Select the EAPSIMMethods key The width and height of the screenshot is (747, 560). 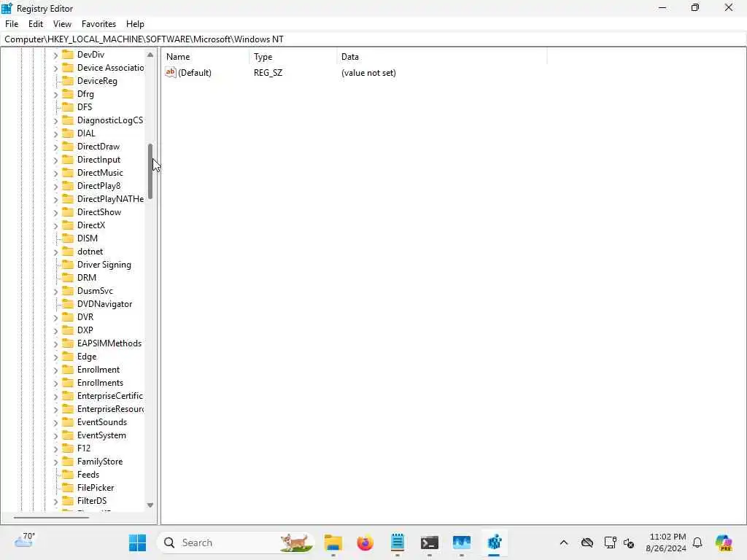109,343
